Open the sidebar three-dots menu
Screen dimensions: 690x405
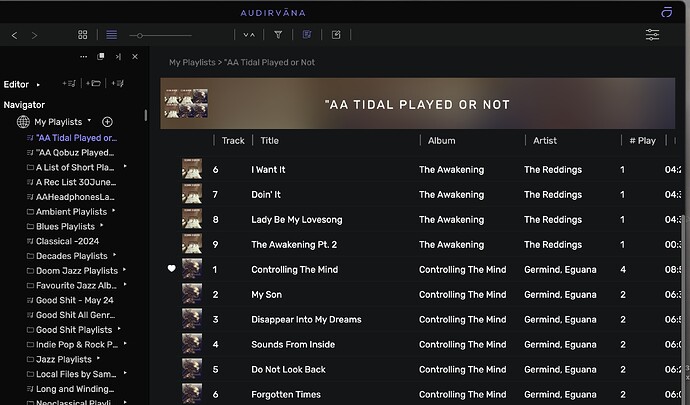[x=84, y=57]
